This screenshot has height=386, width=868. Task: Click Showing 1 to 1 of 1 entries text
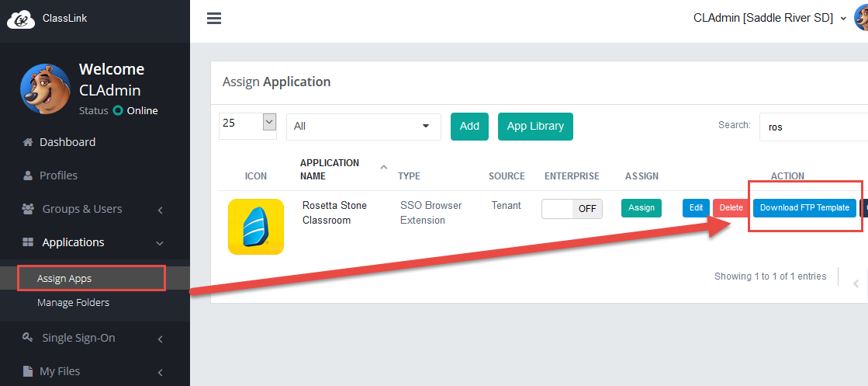tap(770, 276)
